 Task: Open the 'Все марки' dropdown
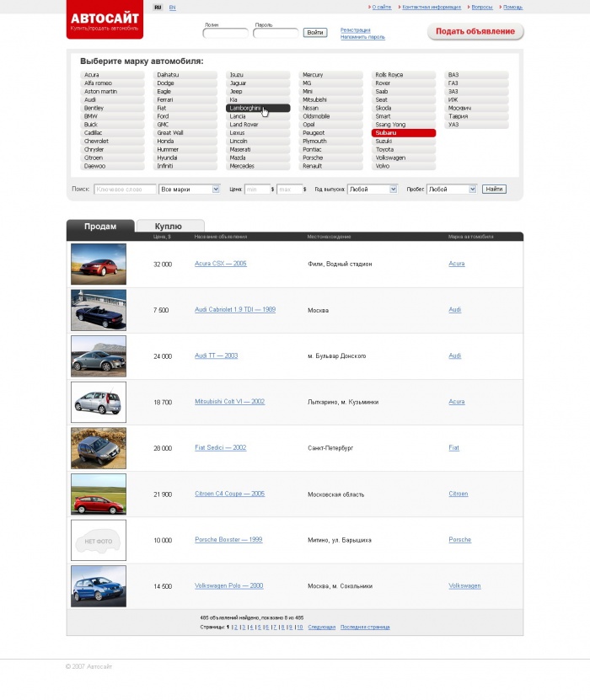click(x=190, y=190)
